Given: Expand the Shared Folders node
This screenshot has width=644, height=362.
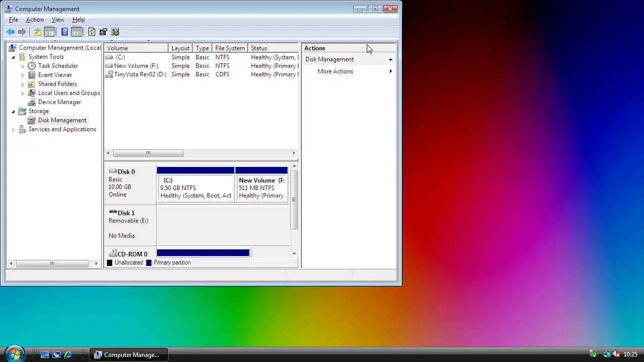Looking at the screenshot, I should [23, 84].
